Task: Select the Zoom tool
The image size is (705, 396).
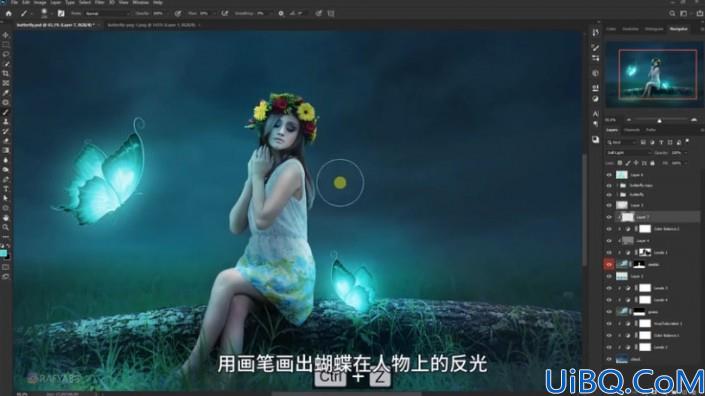Action: 5,227
